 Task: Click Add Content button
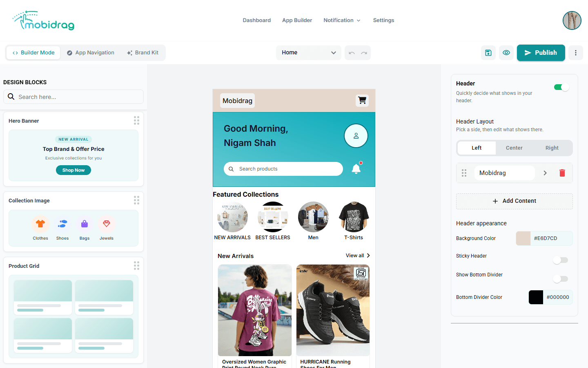(514, 201)
